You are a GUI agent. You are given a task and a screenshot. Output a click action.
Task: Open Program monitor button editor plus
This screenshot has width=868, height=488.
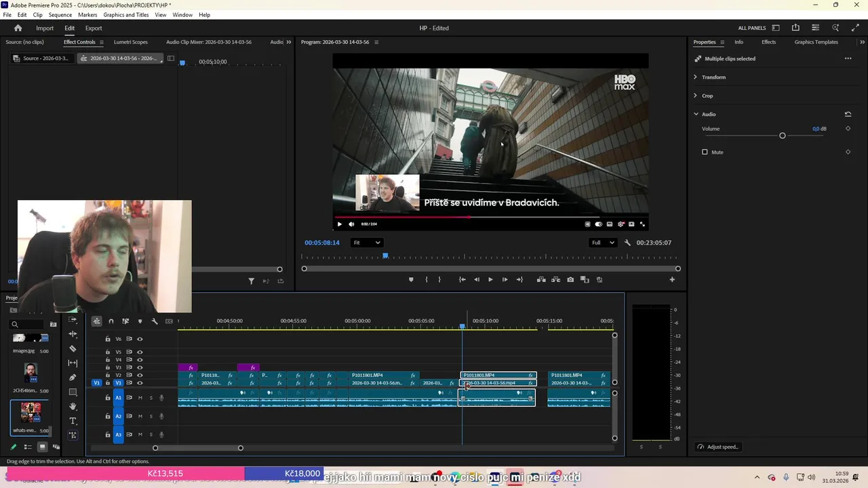coord(672,279)
